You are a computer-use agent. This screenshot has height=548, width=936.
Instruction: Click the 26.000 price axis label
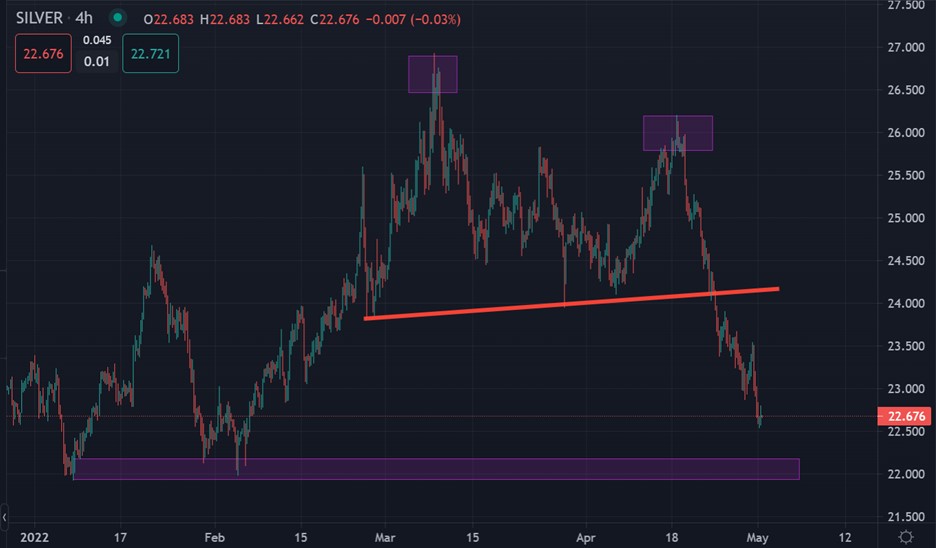[x=906, y=133]
